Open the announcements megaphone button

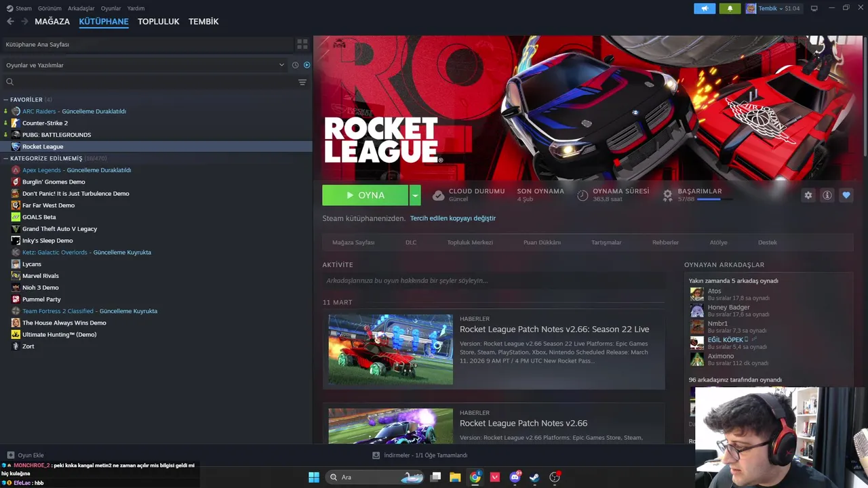click(x=705, y=8)
